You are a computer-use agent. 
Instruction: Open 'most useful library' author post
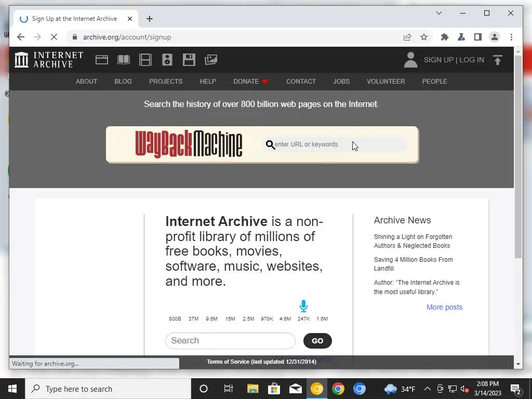(x=417, y=287)
